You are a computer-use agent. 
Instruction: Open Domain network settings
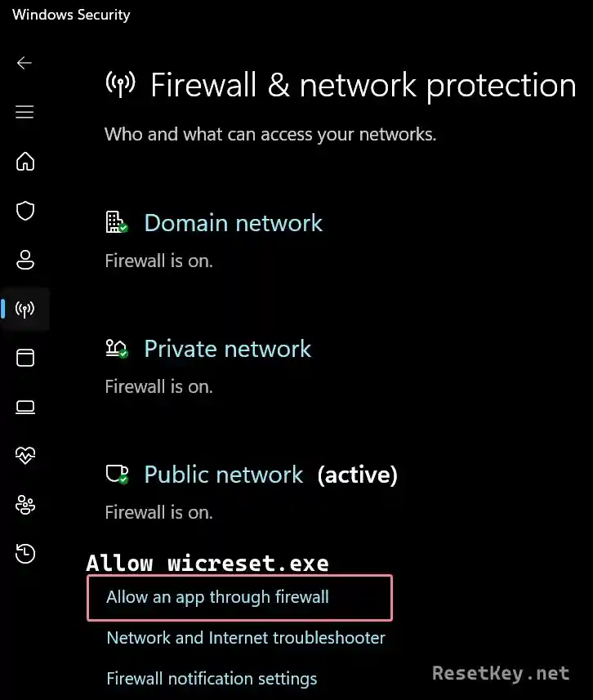(x=233, y=222)
